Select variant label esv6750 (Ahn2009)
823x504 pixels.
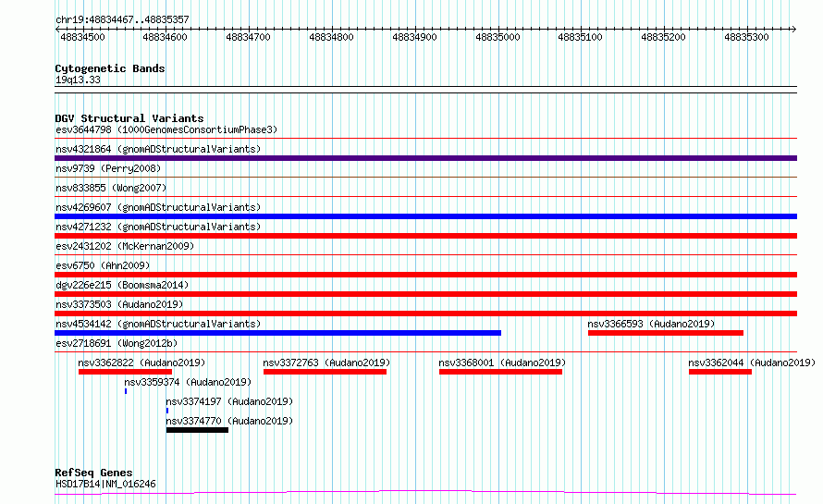(103, 265)
